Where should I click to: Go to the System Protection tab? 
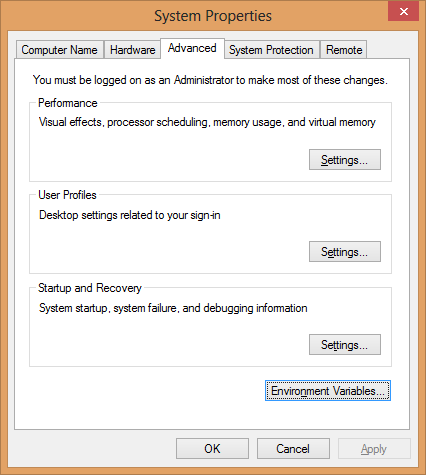[271, 50]
